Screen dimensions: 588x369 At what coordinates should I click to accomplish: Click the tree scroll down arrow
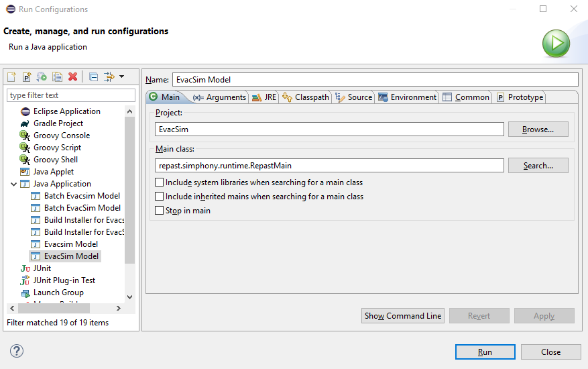tap(130, 297)
